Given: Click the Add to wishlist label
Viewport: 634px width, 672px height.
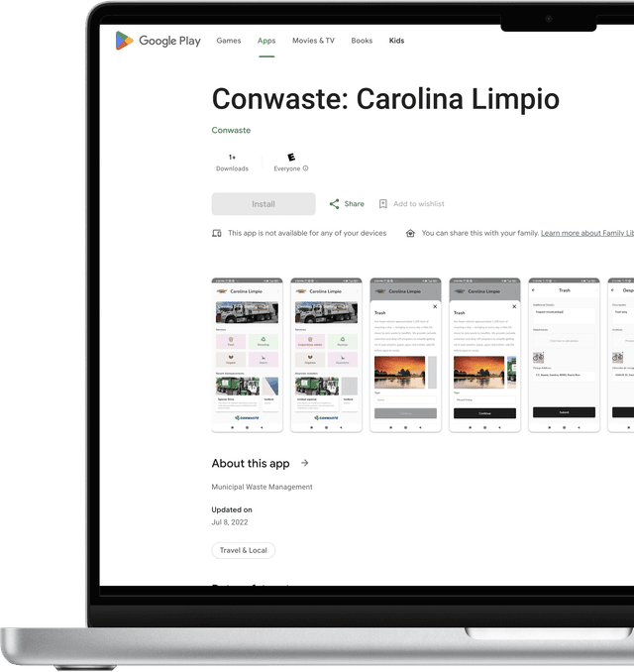Looking at the screenshot, I should pyautogui.click(x=418, y=204).
